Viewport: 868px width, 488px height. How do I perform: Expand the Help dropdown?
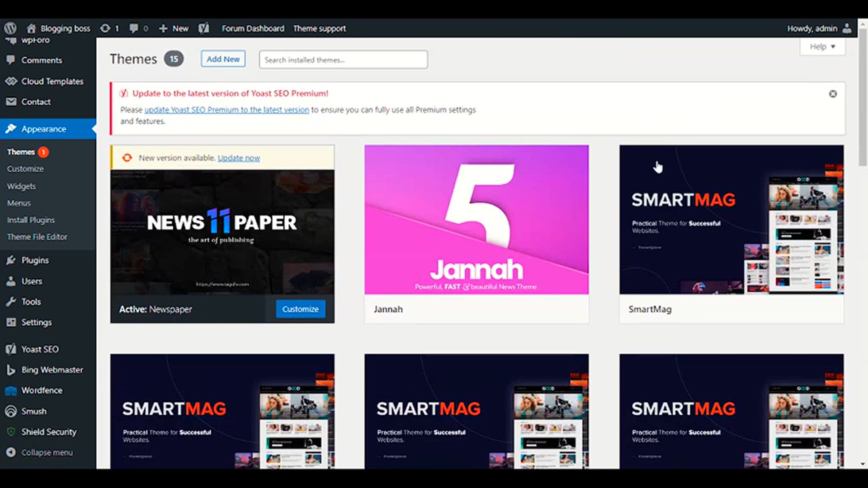(x=822, y=46)
